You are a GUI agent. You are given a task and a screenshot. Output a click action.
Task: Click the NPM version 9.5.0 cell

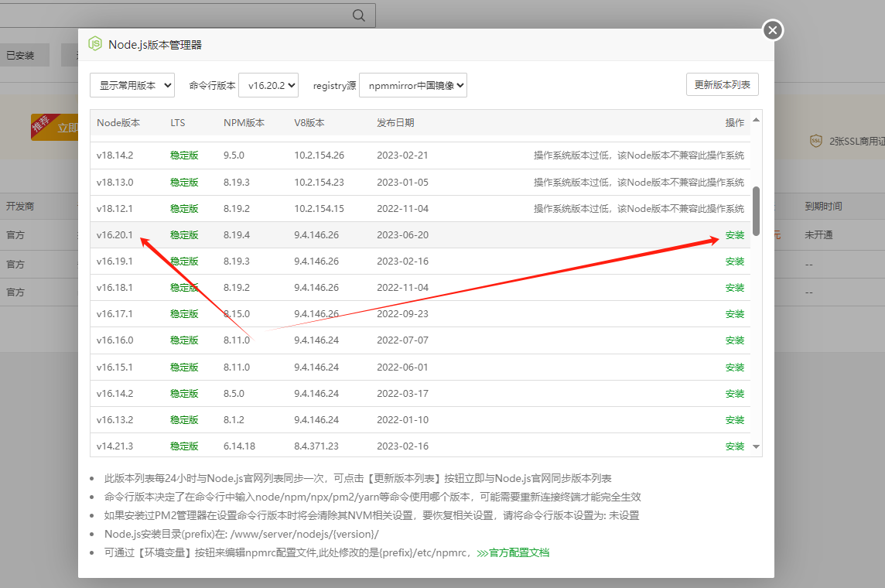pyautogui.click(x=234, y=156)
